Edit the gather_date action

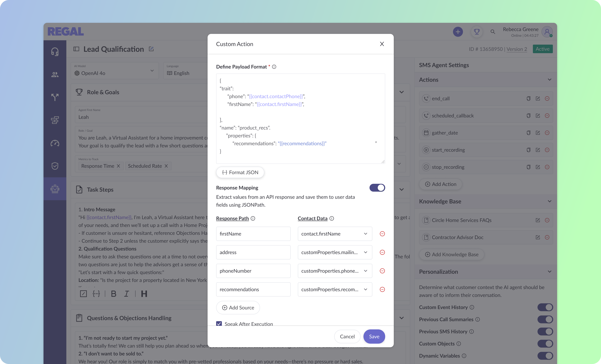pos(538,133)
